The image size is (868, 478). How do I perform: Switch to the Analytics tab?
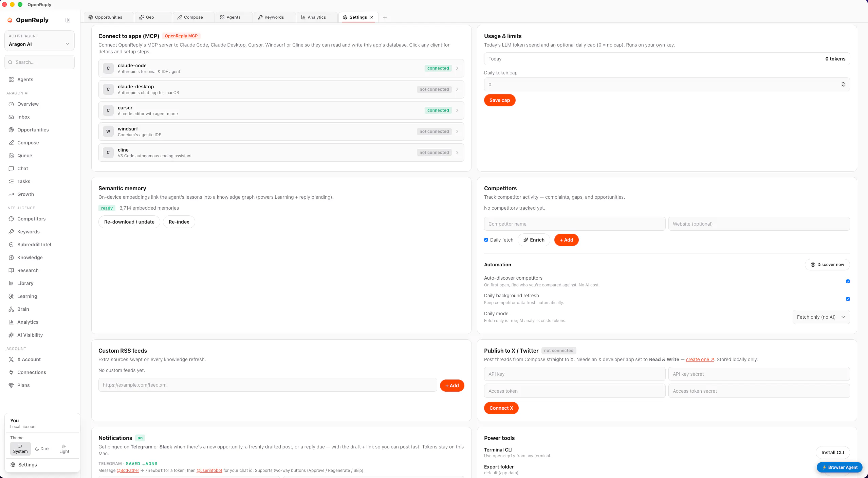point(316,17)
